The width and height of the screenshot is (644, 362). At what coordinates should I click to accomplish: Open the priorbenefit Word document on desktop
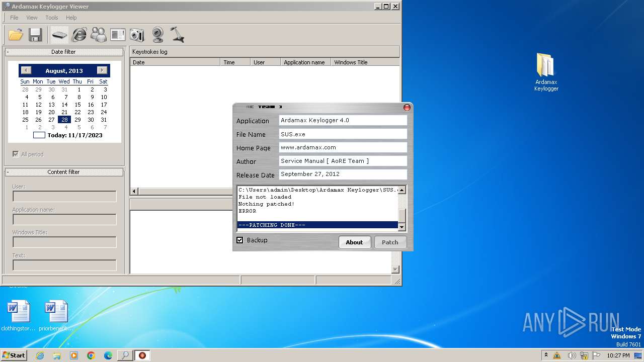coord(56,316)
